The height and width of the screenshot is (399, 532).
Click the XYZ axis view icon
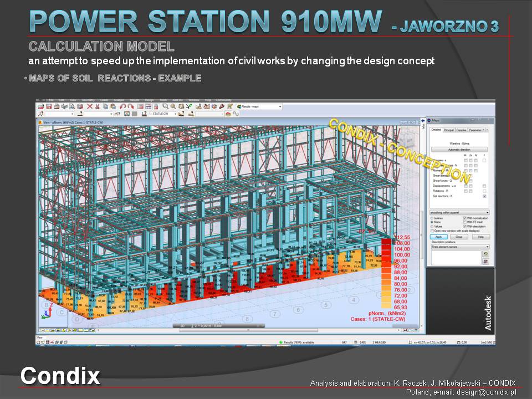pyautogui.click(x=47, y=310)
